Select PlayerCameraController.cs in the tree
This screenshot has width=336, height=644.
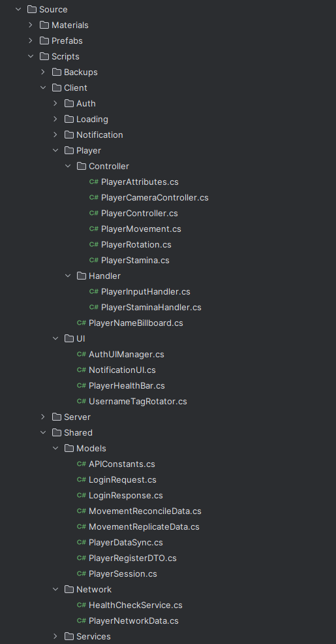pyautogui.click(x=155, y=197)
